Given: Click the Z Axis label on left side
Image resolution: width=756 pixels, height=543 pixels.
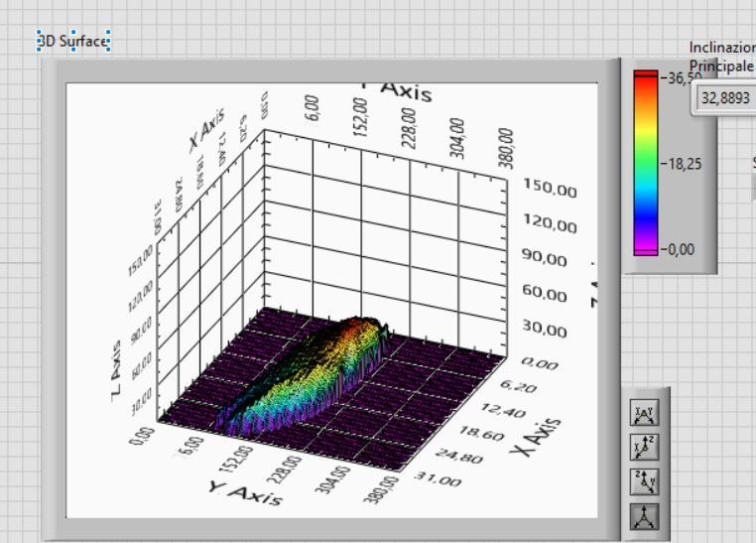Looking at the screenshot, I should click(116, 370).
